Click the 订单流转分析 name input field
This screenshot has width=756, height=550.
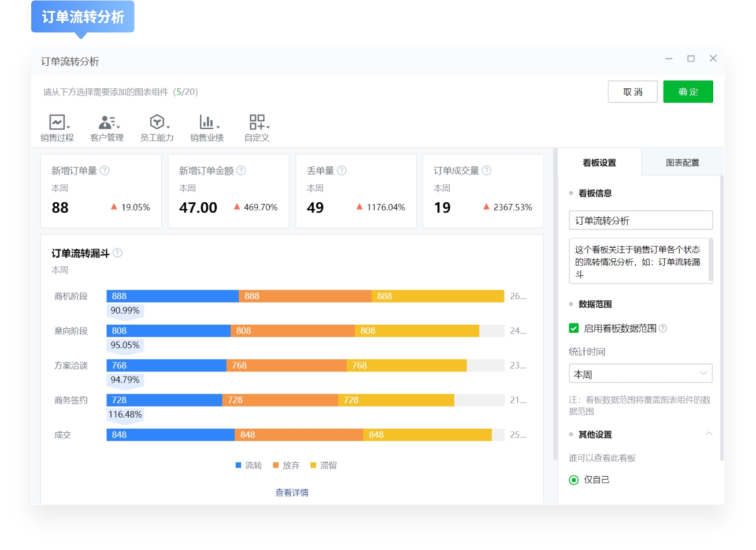(640, 220)
